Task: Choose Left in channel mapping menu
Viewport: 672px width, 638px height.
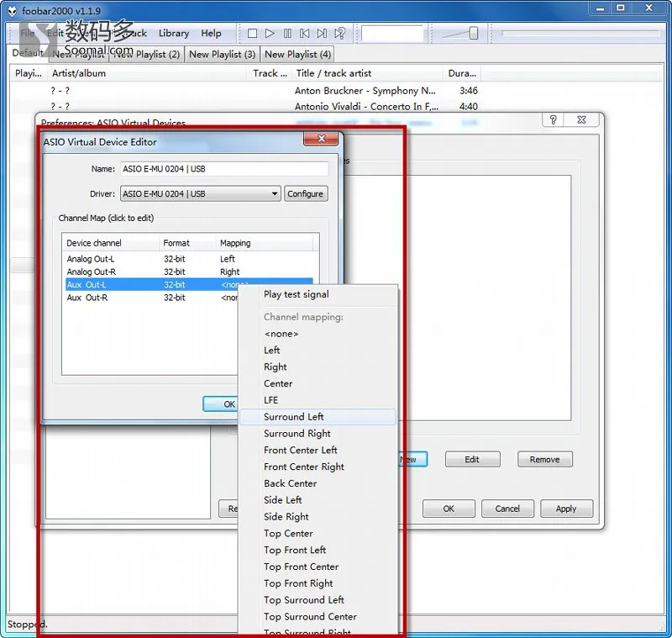Action: pos(318,351)
